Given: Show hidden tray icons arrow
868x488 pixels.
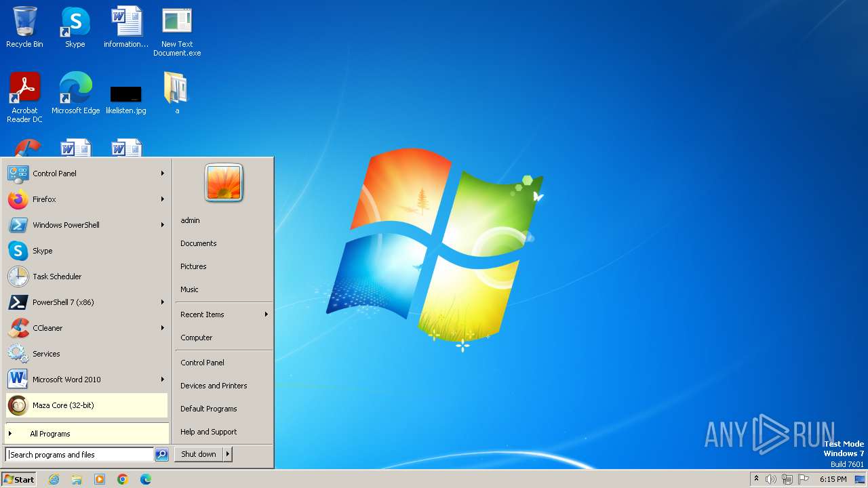Looking at the screenshot, I should pos(756,479).
